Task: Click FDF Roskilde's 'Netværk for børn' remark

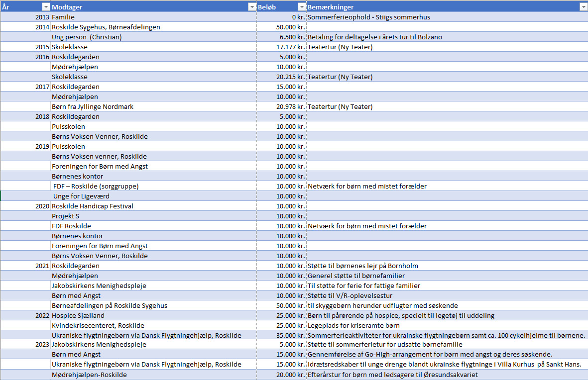Action: coord(447,226)
